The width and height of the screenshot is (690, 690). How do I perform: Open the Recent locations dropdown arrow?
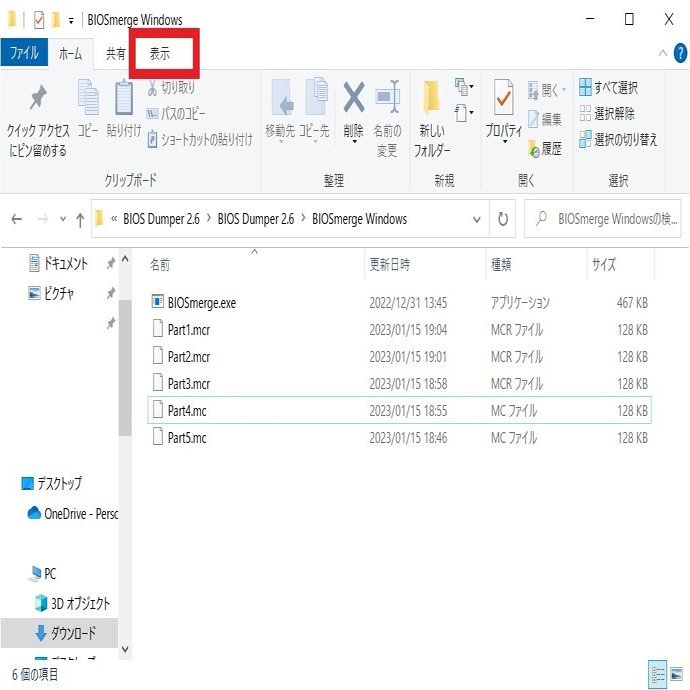click(62, 219)
